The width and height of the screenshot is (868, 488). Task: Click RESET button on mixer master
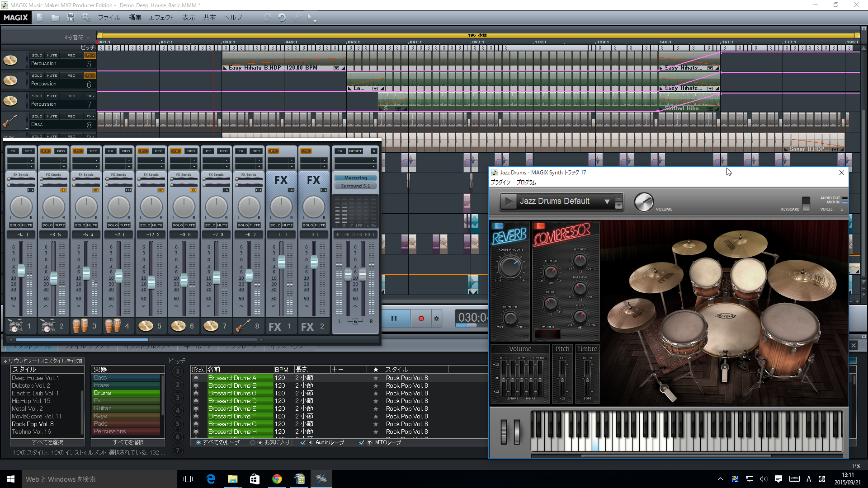tap(355, 151)
